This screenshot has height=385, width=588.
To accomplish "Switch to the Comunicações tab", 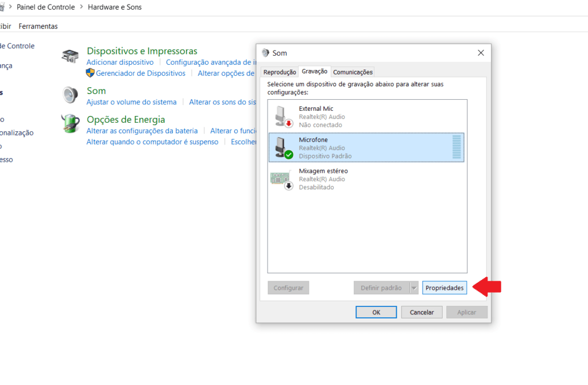I will tap(353, 72).
